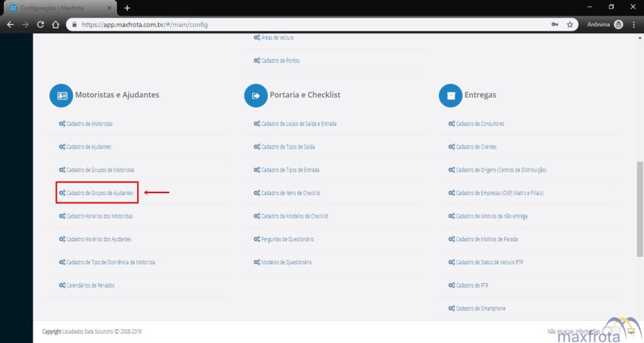Open Cadastro de Motoristas link

pyautogui.click(x=89, y=124)
